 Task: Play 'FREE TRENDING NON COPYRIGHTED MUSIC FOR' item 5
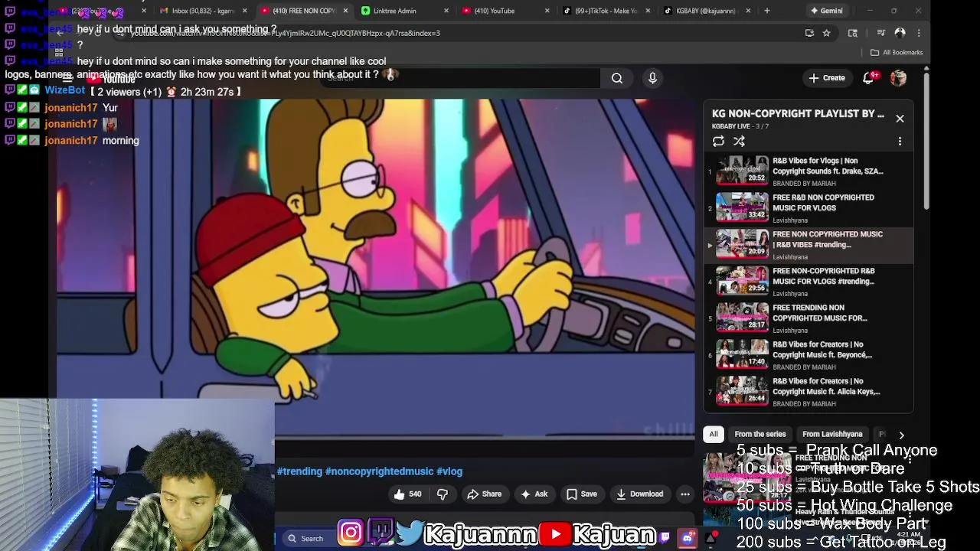tap(808, 318)
